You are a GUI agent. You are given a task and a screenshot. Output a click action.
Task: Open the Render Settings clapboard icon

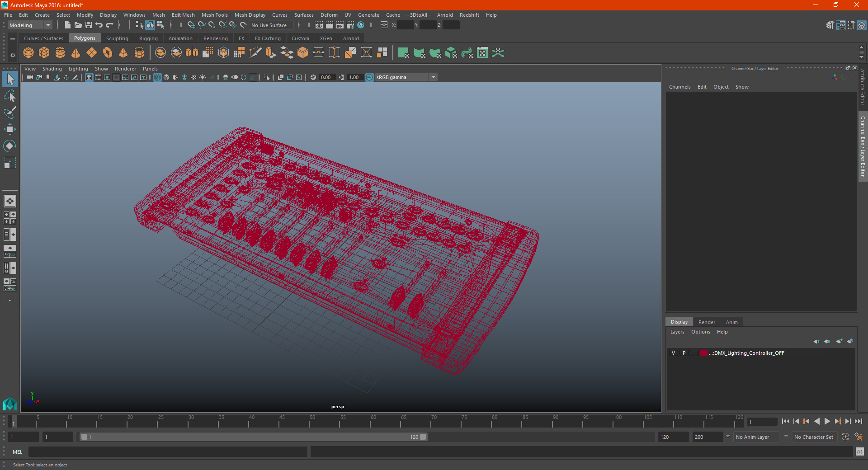point(350,25)
